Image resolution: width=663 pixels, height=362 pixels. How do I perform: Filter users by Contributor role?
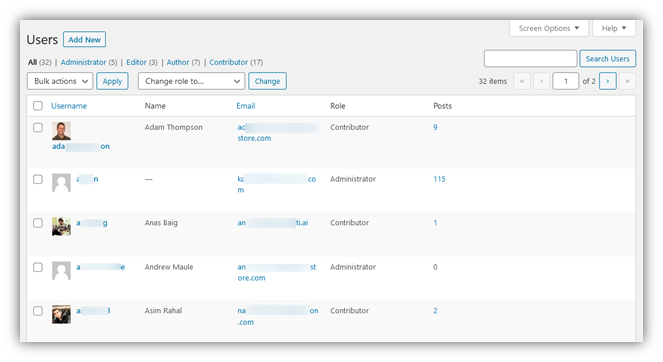click(x=228, y=62)
